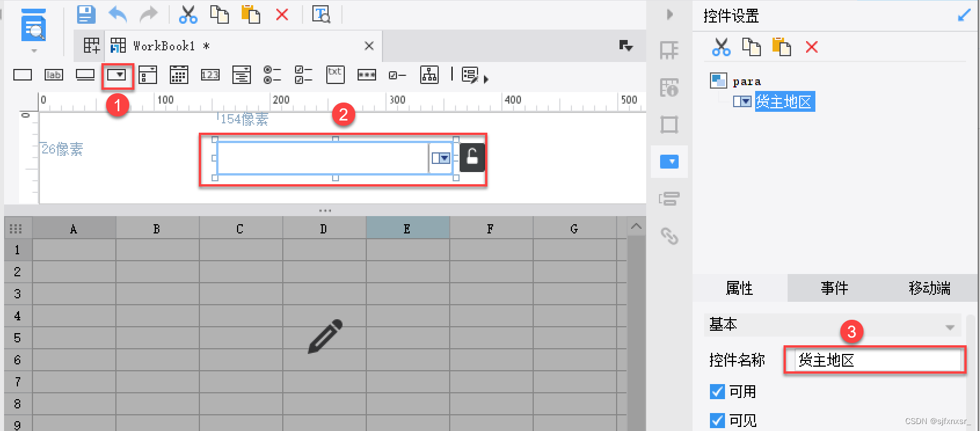Open the conditional attributes sidebar panel
980x431 pixels.
coord(669,199)
